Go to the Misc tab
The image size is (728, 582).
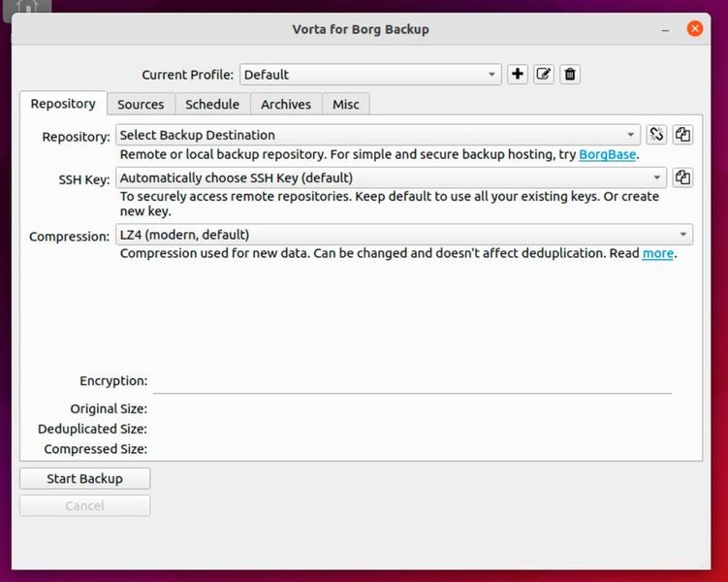point(346,104)
